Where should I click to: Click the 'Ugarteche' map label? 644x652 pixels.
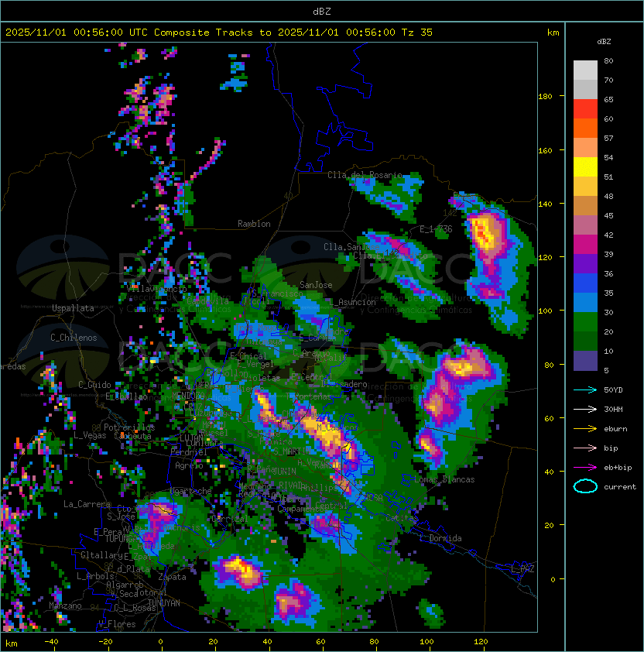(x=191, y=491)
